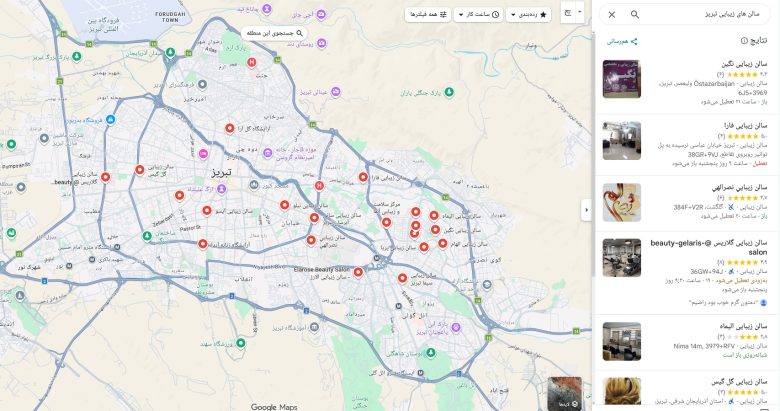Click the green stadium marker in the south
The height and width of the screenshot is (411, 780).
click(x=241, y=343)
